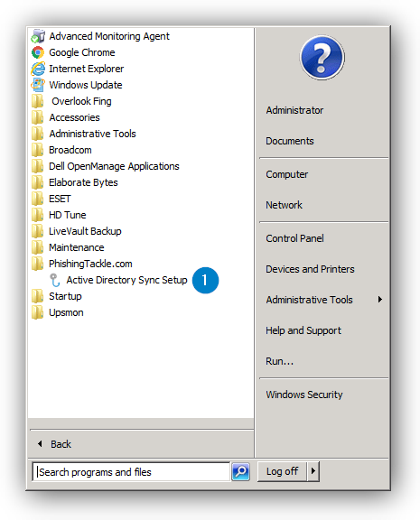
Task: Click the Administrative Tools folder icon in programs list
Action: 38,134
